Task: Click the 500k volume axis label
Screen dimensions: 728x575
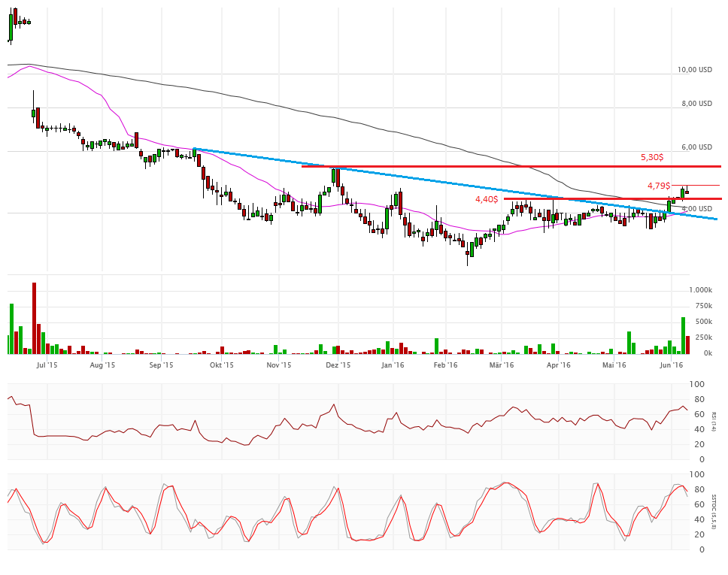Action: [702, 322]
